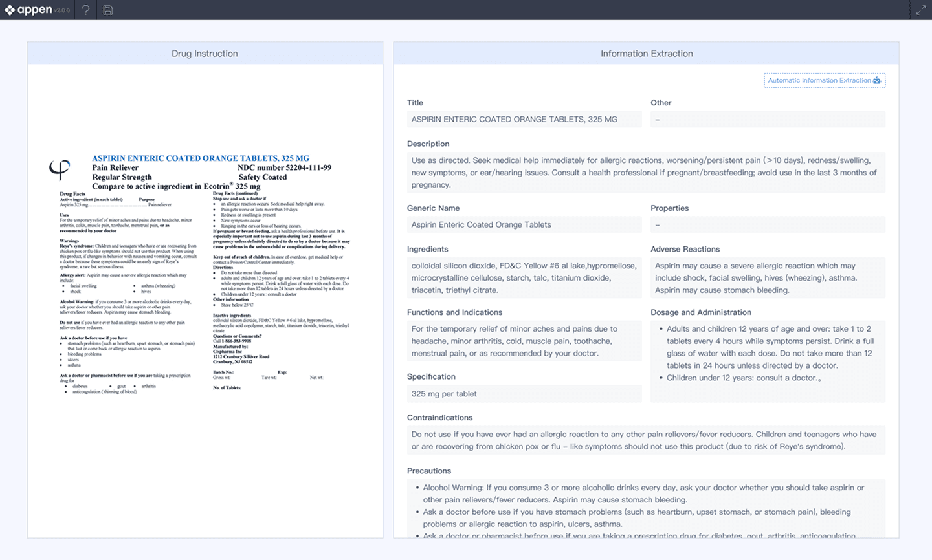Focus the Generic Name field

tap(524, 224)
